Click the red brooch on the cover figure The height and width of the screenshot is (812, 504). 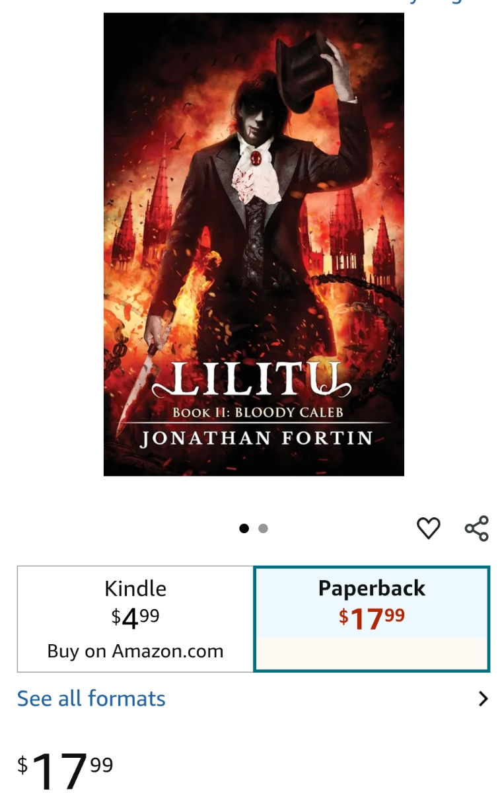256,158
